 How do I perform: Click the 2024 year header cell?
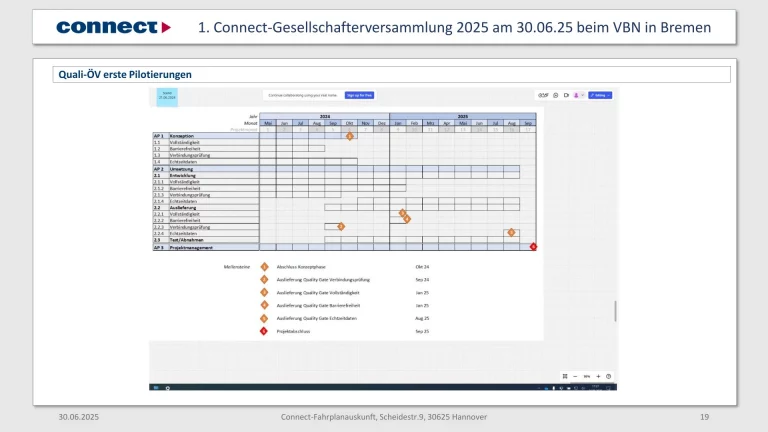click(x=325, y=117)
